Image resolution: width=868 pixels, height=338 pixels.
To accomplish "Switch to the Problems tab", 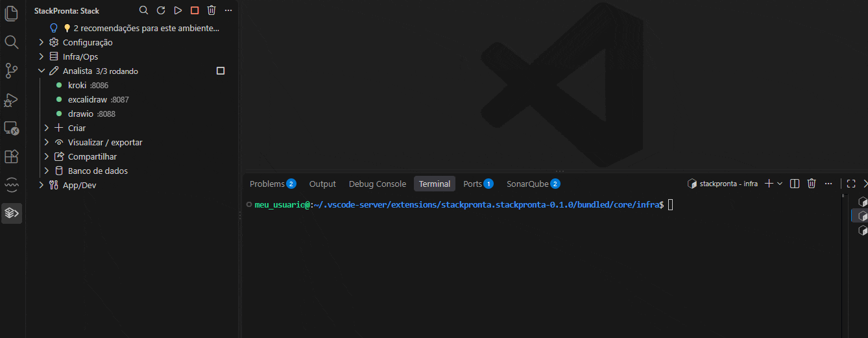I will [273, 184].
